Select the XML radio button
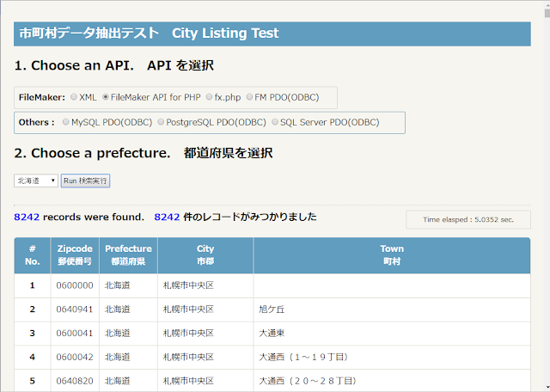Screen dimensions: 550x392 74,97
